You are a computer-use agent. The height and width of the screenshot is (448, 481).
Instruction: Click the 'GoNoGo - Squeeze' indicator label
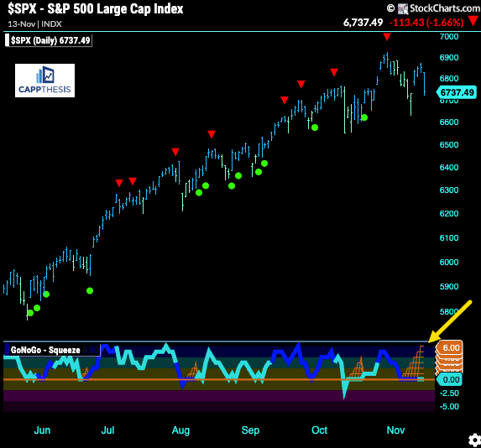pyautogui.click(x=45, y=350)
